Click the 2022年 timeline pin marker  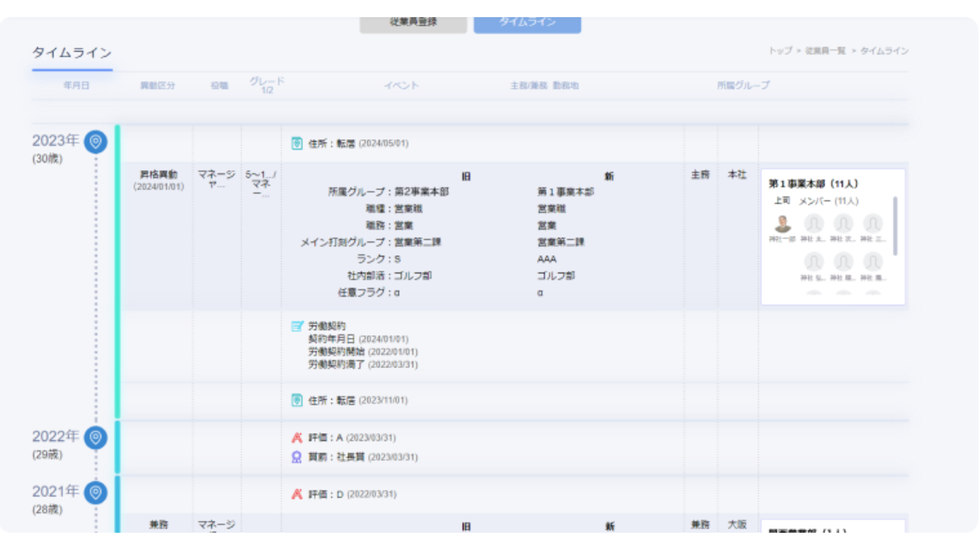tap(96, 438)
